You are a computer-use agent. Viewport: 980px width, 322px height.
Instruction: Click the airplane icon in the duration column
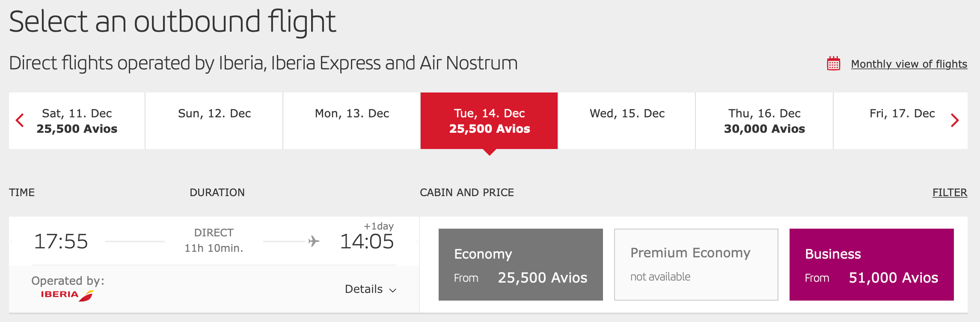coord(314,241)
